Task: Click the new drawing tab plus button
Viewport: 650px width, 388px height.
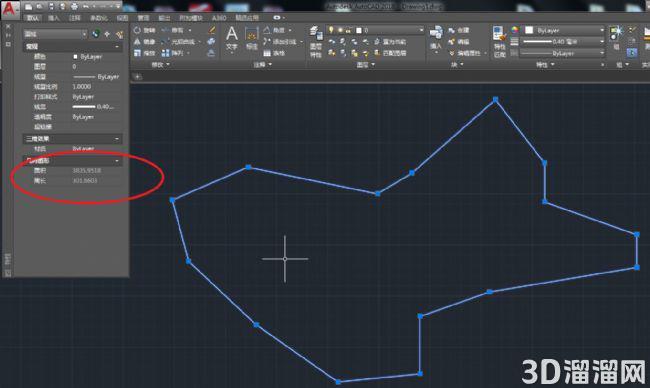Action: click(137, 76)
